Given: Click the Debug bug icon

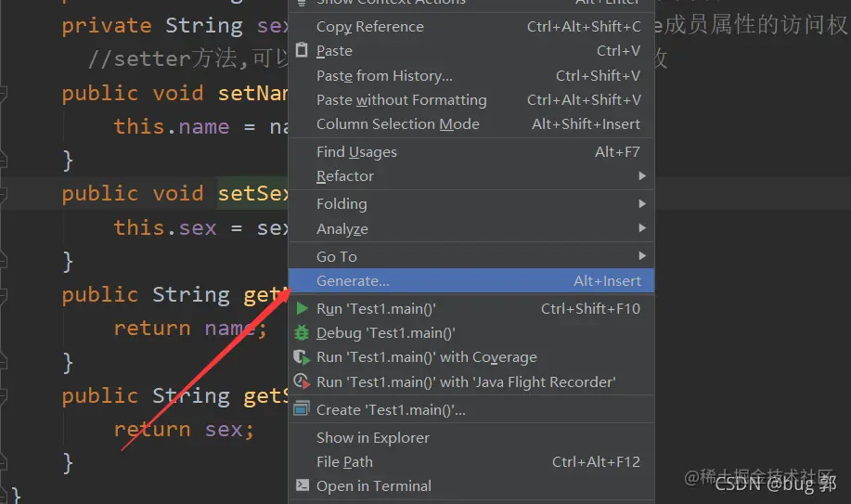Looking at the screenshot, I should point(302,333).
